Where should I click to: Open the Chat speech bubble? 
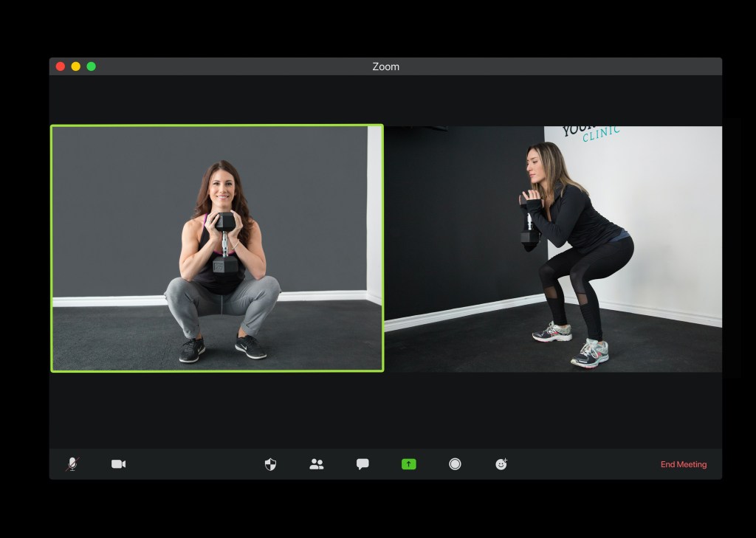click(362, 464)
